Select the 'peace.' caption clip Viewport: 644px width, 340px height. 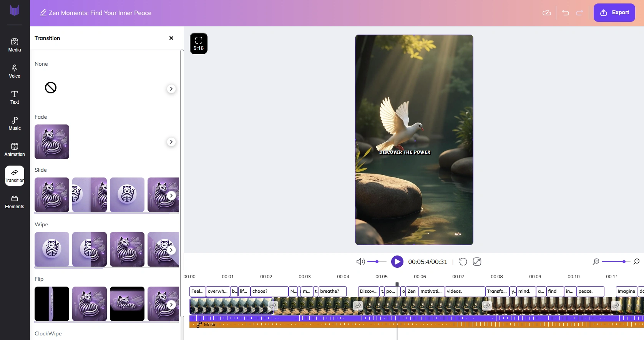[591, 291]
